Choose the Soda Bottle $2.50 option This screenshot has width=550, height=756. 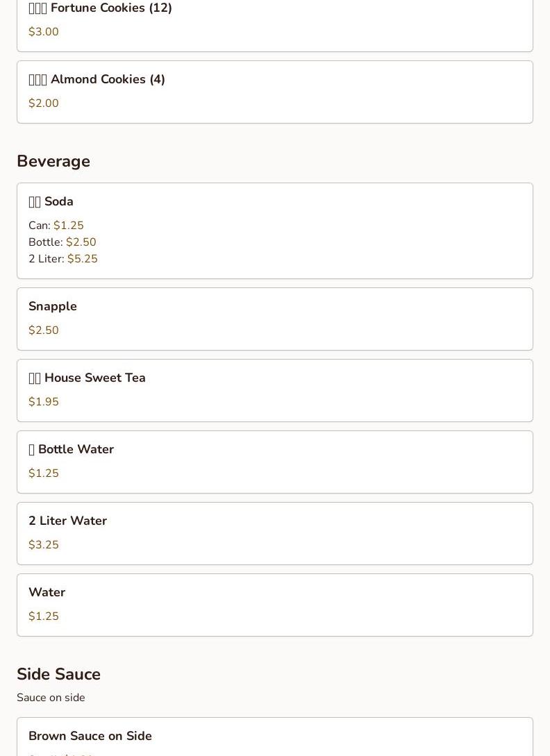(x=81, y=242)
